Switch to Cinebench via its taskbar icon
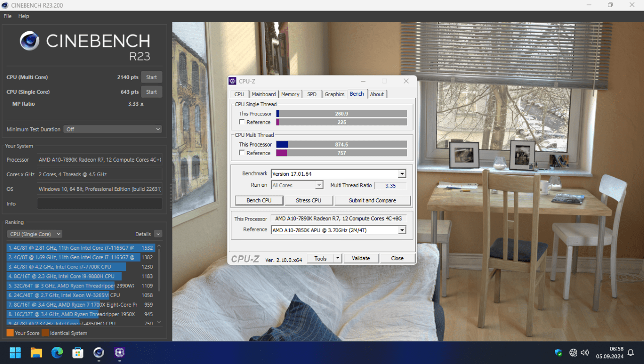644x364 pixels. pyautogui.click(x=99, y=352)
